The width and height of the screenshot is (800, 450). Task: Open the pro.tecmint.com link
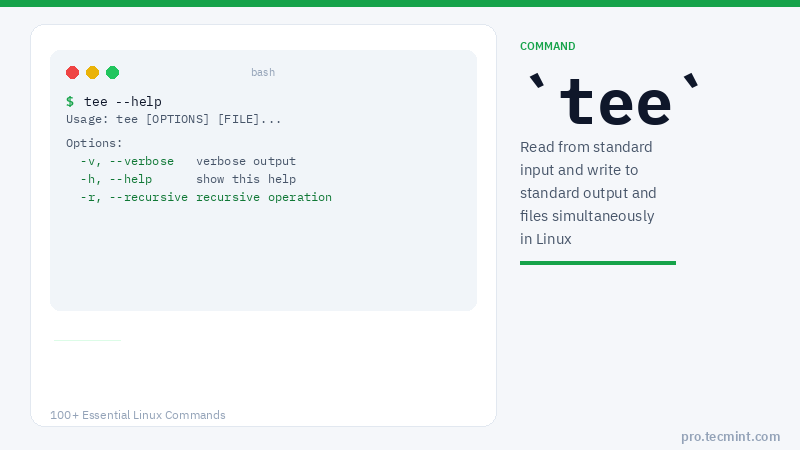pos(730,436)
